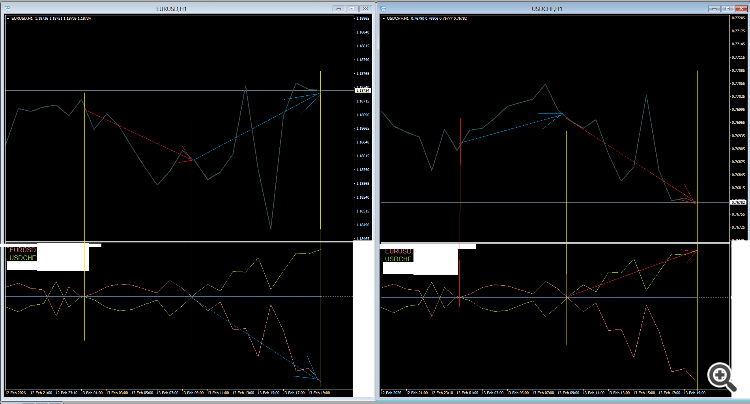
Task: Click the green USDCHF legend label in EURUSD window
Action: click(22, 257)
